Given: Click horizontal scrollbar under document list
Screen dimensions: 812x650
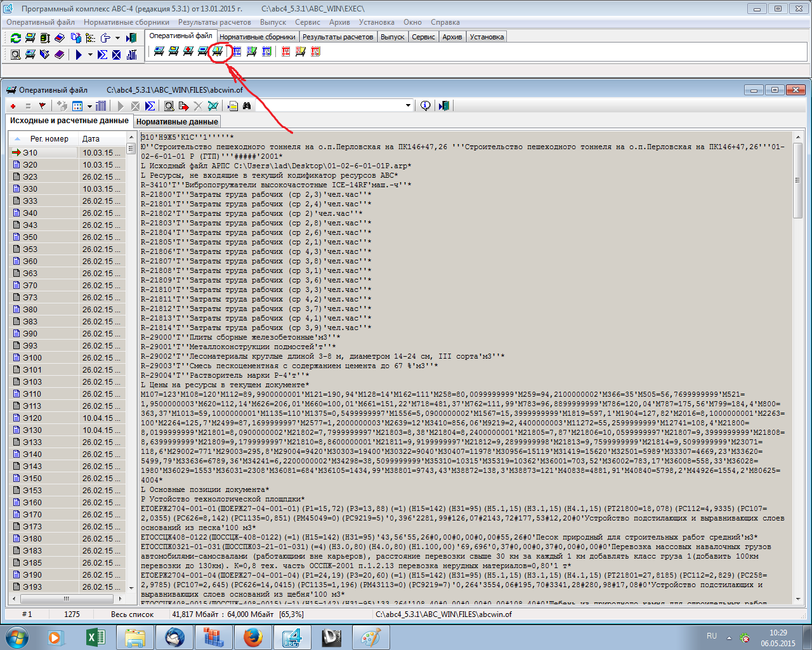Looking at the screenshot, I should [66, 598].
